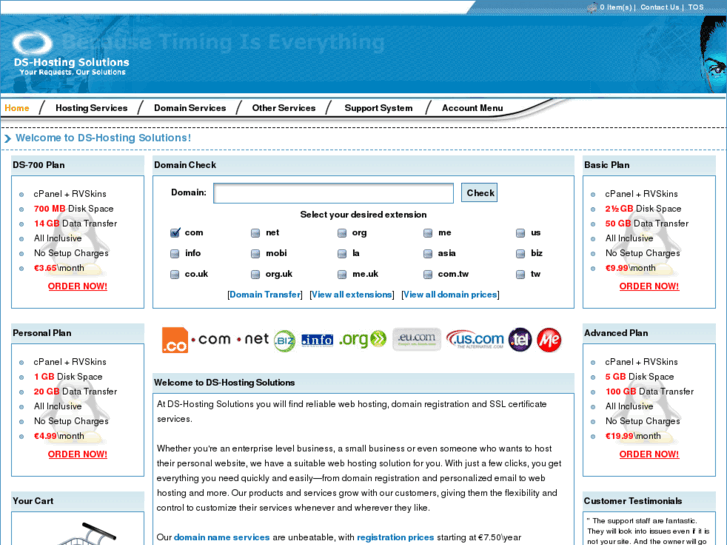
Task: Click the €19.99\month price text
Action: click(x=633, y=436)
